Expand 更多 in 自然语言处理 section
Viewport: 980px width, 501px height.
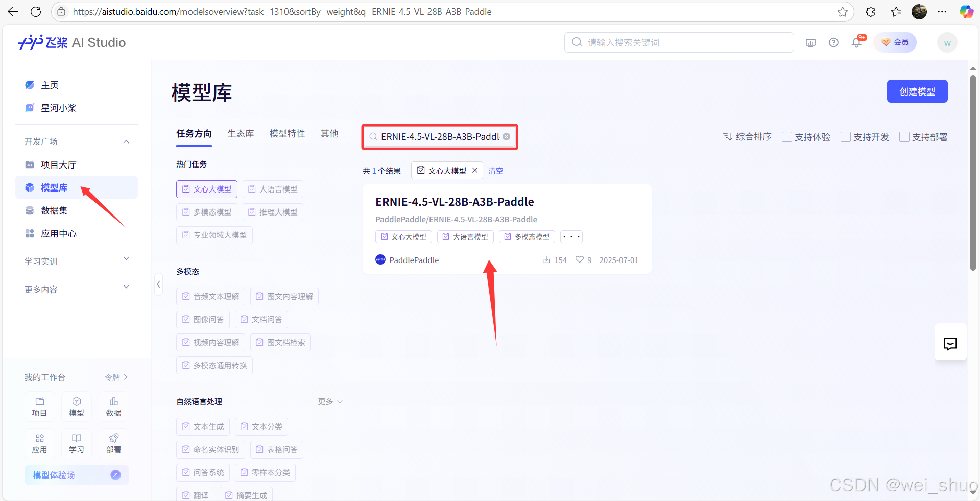click(x=330, y=401)
